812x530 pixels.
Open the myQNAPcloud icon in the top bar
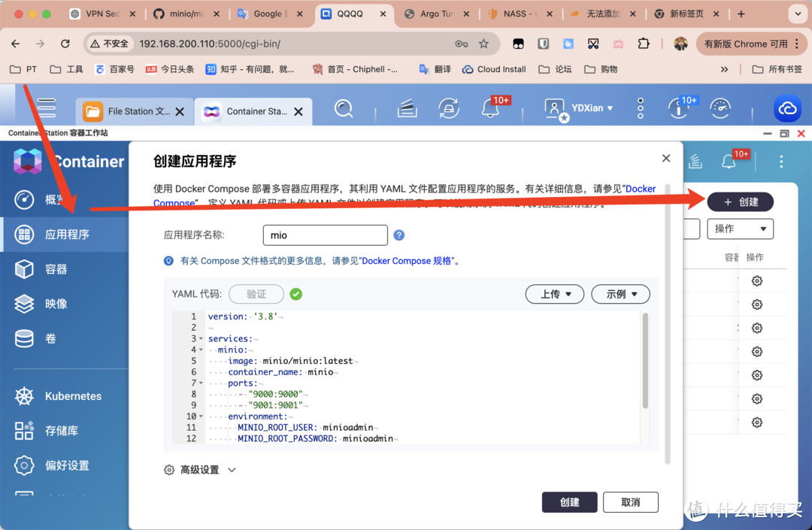point(787,108)
